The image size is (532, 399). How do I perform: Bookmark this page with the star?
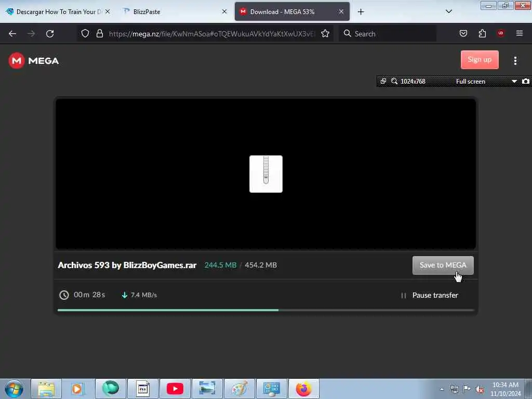pyautogui.click(x=325, y=33)
